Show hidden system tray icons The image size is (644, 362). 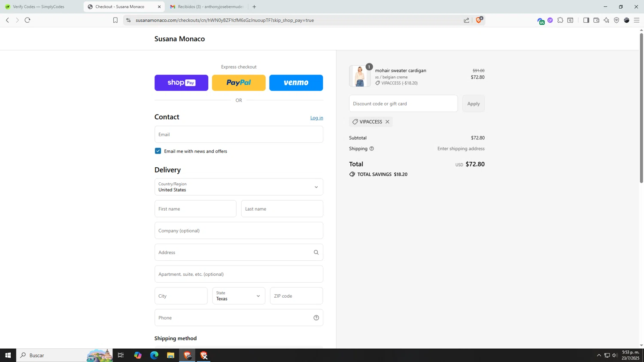pos(599,355)
